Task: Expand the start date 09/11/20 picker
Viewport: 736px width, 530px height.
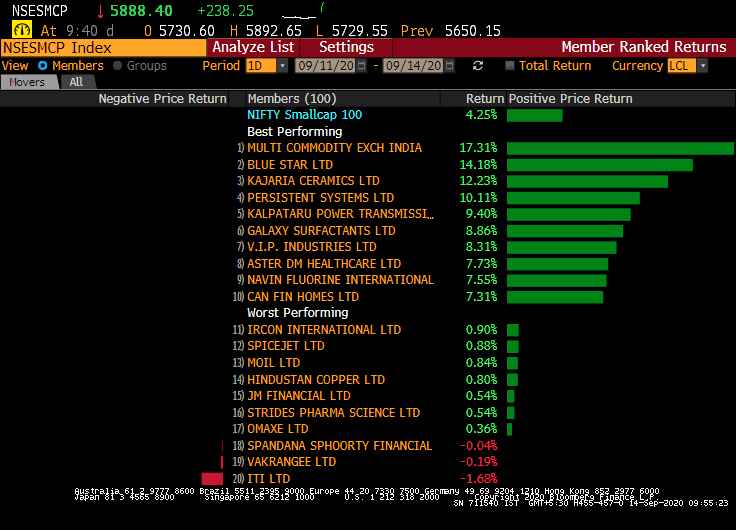Action: click(x=363, y=66)
